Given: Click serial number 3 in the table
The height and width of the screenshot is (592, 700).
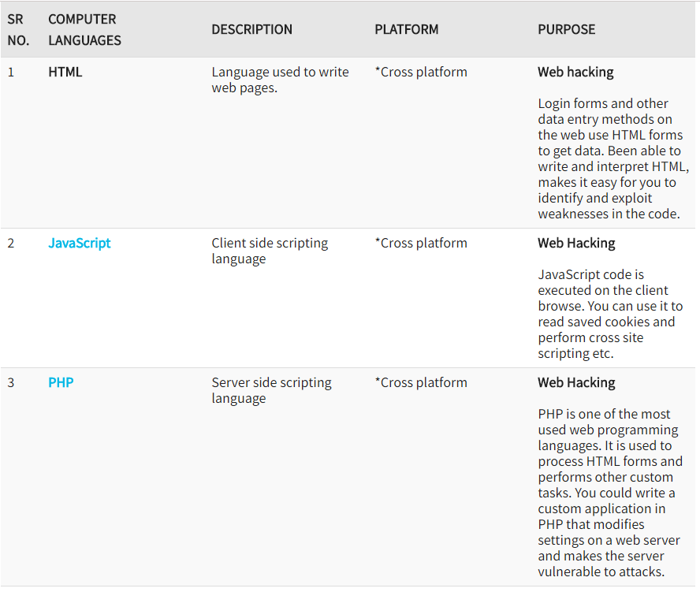Looking at the screenshot, I should [x=11, y=382].
